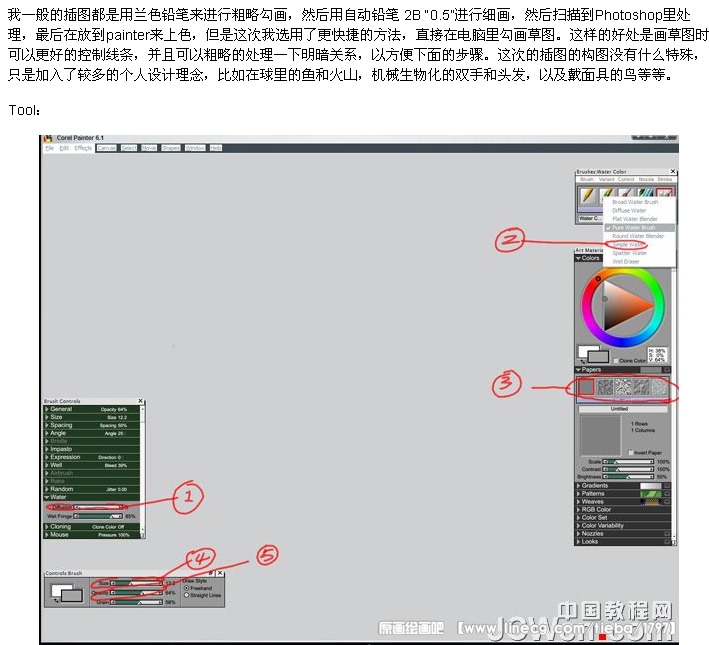This screenshot has width=709, height=645.
Task: Select the Freehand draw style
Action: tap(186, 588)
